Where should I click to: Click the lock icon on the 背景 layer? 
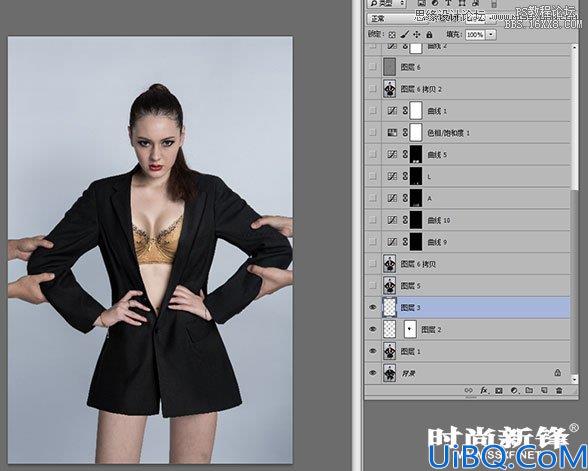coord(558,373)
